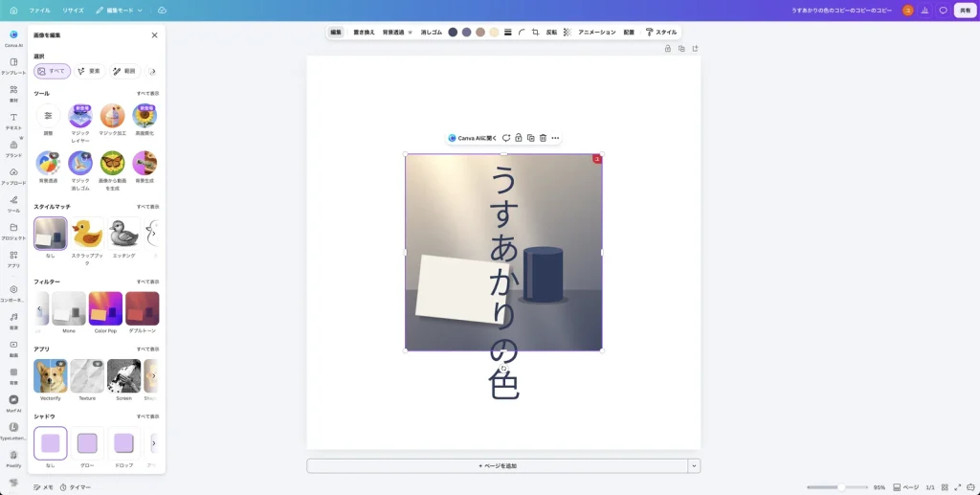Go to Canva home via house icon
The width and height of the screenshot is (980, 495).
click(x=13, y=11)
